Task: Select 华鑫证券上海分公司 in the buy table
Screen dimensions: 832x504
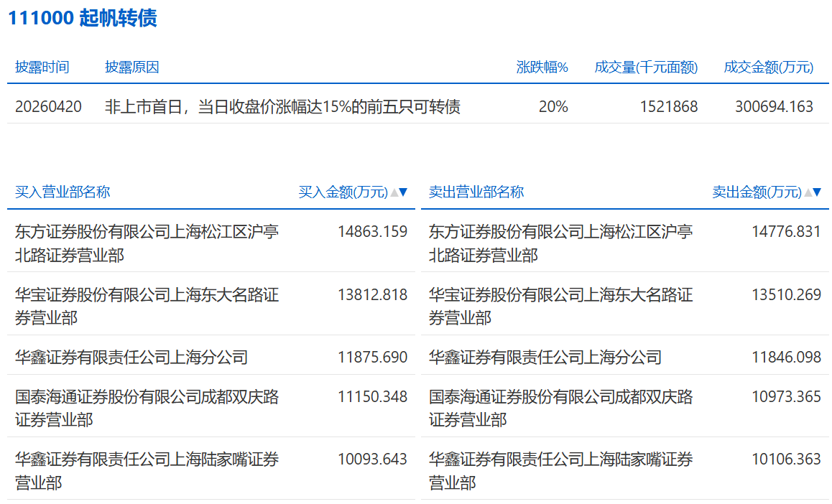Action: point(131,357)
